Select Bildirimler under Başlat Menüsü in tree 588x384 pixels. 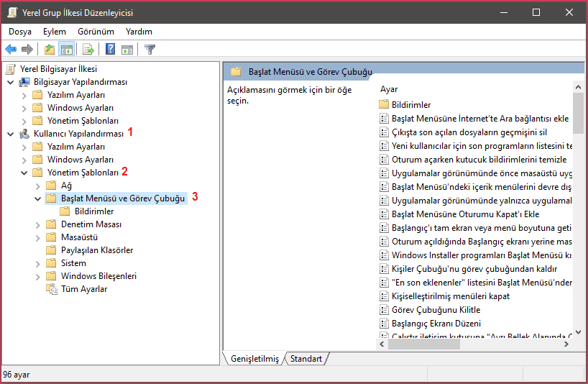[x=93, y=211]
